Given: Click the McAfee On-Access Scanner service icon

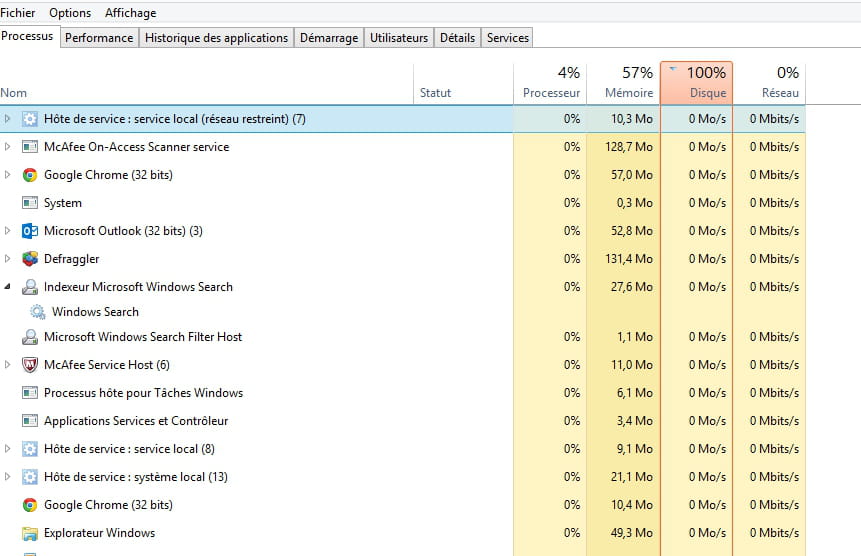Looking at the screenshot, I should [30, 147].
